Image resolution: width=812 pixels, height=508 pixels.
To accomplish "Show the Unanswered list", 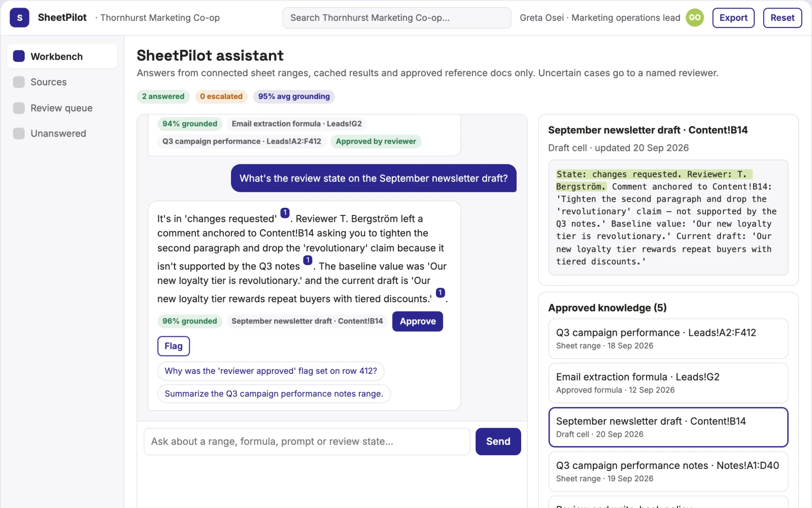I will [62, 134].
